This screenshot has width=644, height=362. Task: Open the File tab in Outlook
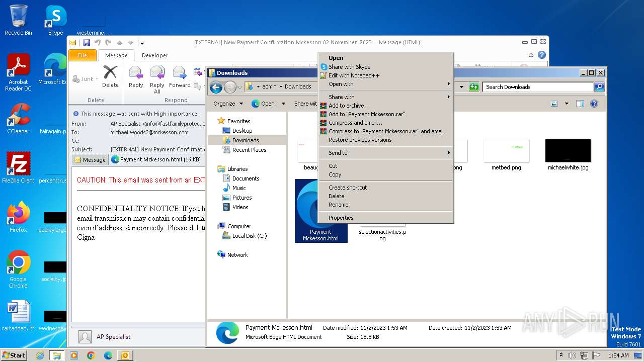pyautogui.click(x=83, y=55)
